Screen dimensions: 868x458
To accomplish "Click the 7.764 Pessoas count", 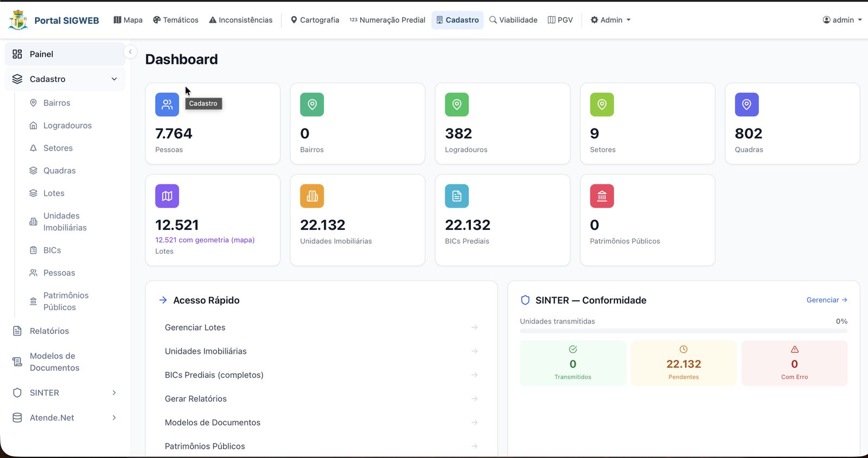I will coord(174,134).
